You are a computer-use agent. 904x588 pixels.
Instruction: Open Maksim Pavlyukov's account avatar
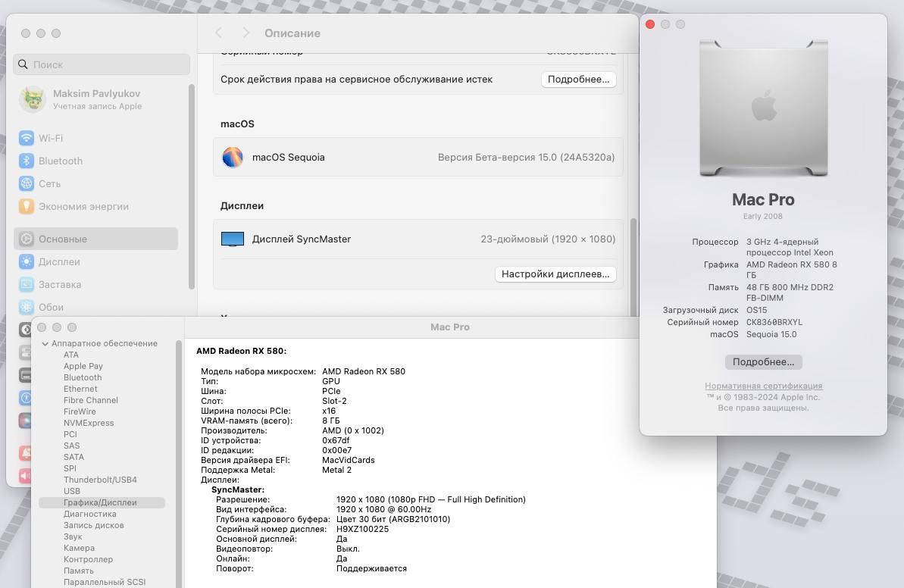tap(33, 99)
